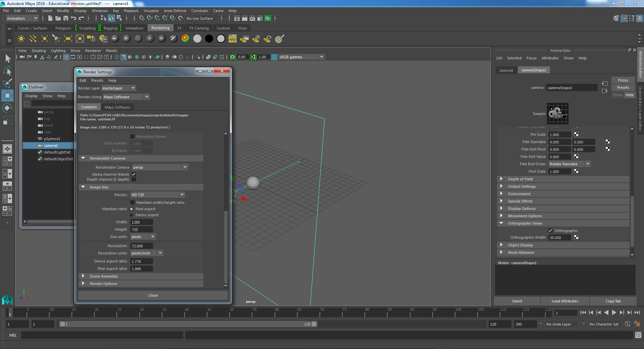This screenshot has height=349, width=644.
Task: Click the auto keyframe toggle icon
Action: pos(627,324)
